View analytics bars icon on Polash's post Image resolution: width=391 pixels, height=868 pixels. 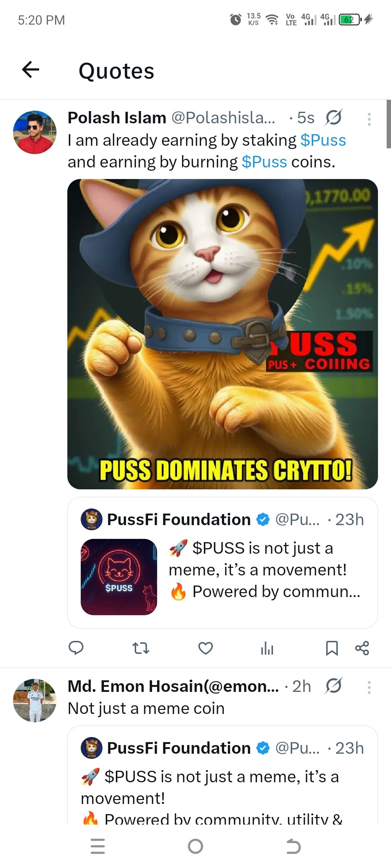click(267, 648)
